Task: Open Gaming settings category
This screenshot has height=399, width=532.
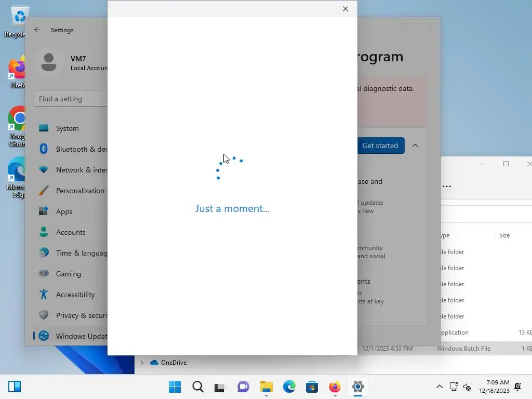Action: coord(70,273)
